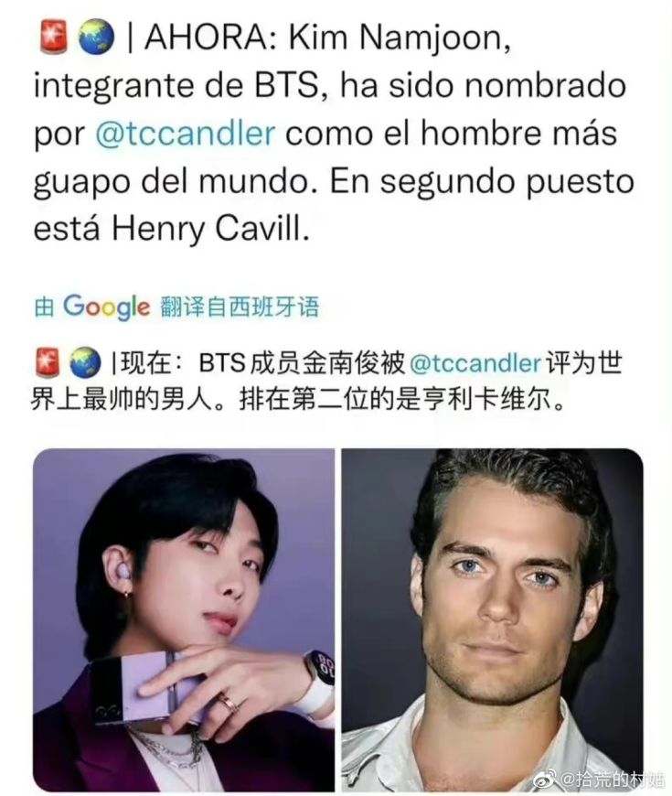The image size is (672, 796).
Task: Open the @tccandler mention in Spanish text
Action: tap(186, 134)
